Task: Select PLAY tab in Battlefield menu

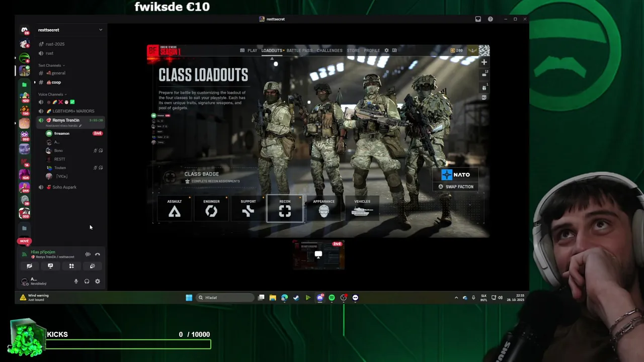Action: point(252,50)
